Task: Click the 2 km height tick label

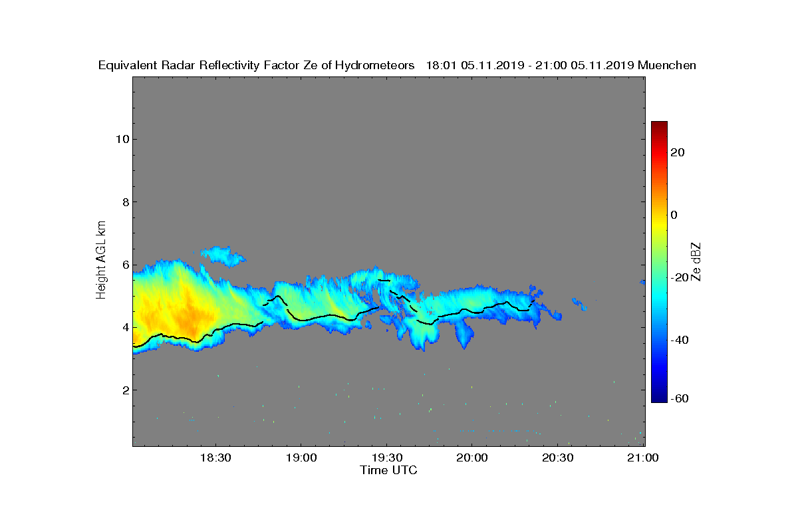Action: (x=124, y=390)
